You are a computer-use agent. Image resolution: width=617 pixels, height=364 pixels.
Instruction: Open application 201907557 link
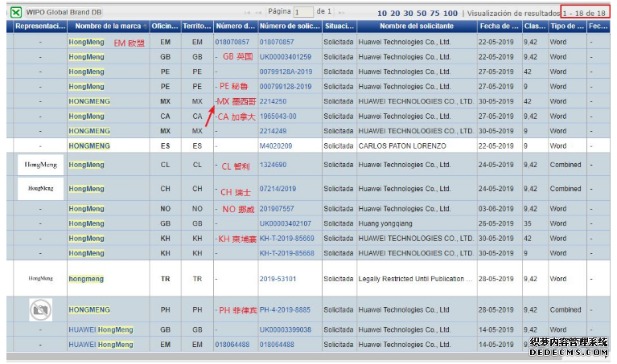tap(277, 209)
